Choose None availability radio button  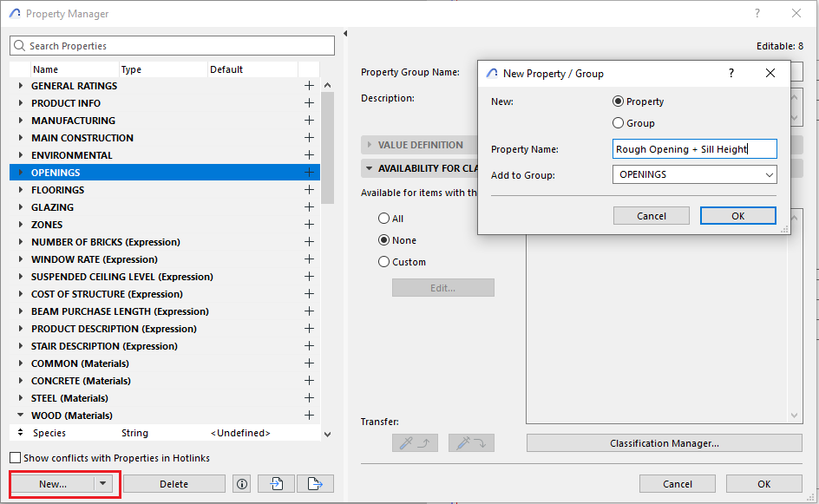point(383,240)
